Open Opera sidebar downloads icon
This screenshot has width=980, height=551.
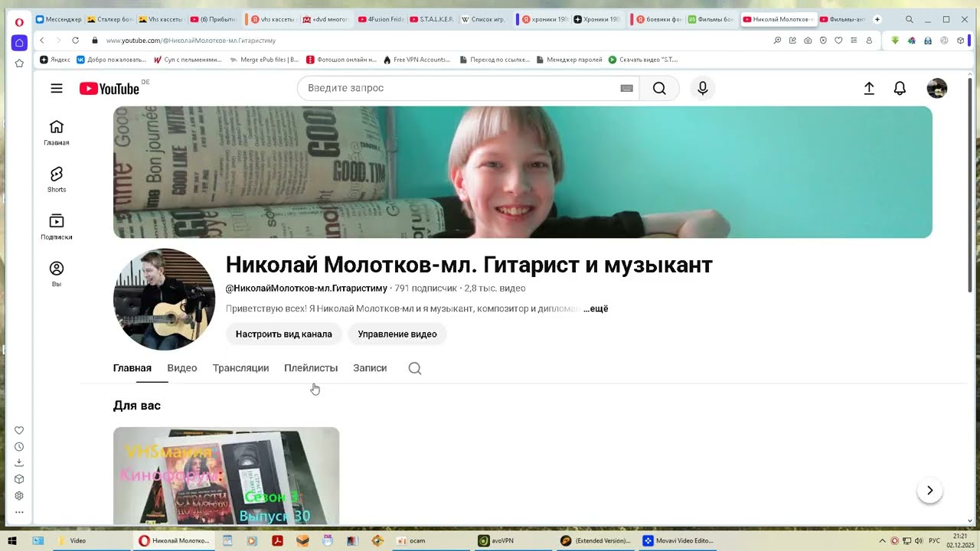pyautogui.click(x=19, y=463)
